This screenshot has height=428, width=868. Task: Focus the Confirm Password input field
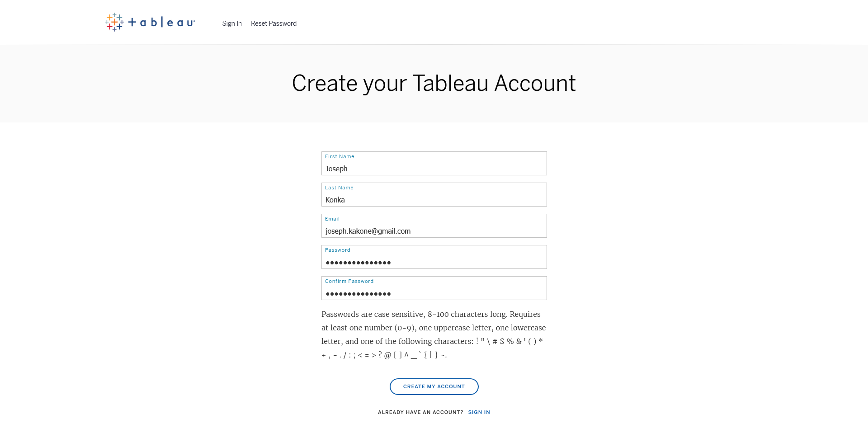[x=434, y=288]
